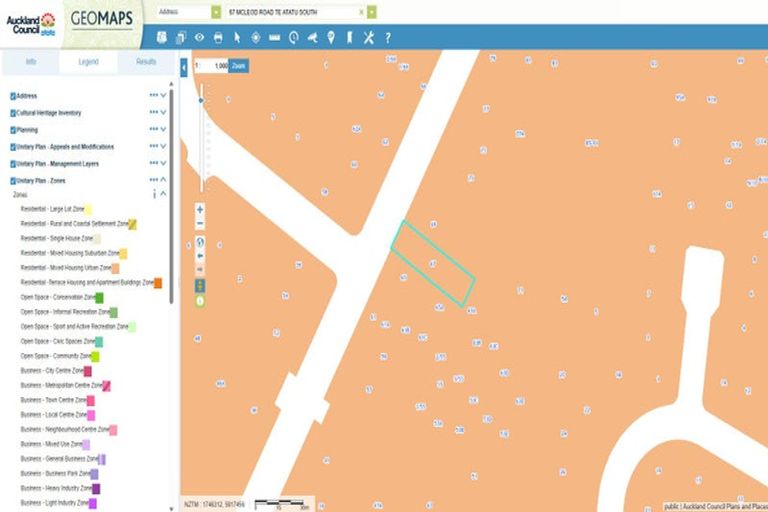
Task: Select the pointer arrow tool
Action: click(237, 37)
